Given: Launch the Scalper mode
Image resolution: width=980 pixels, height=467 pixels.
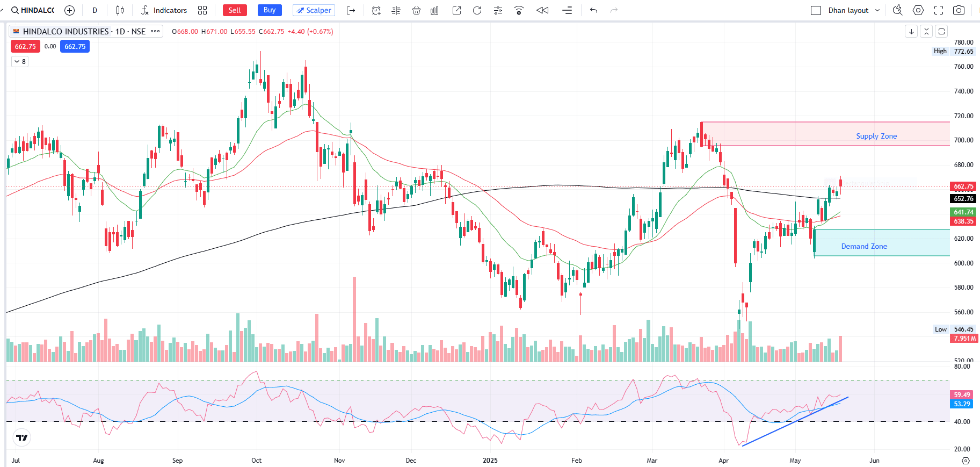Looking at the screenshot, I should pos(314,10).
